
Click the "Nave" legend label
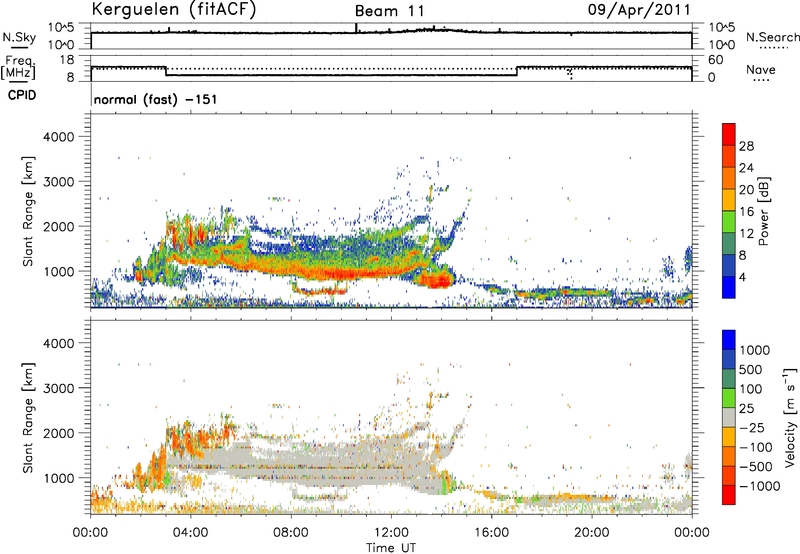click(x=761, y=70)
